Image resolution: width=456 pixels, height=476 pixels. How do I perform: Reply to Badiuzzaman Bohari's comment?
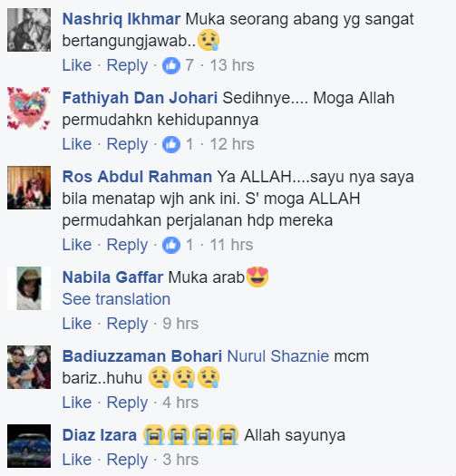pyautogui.click(x=127, y=403)
